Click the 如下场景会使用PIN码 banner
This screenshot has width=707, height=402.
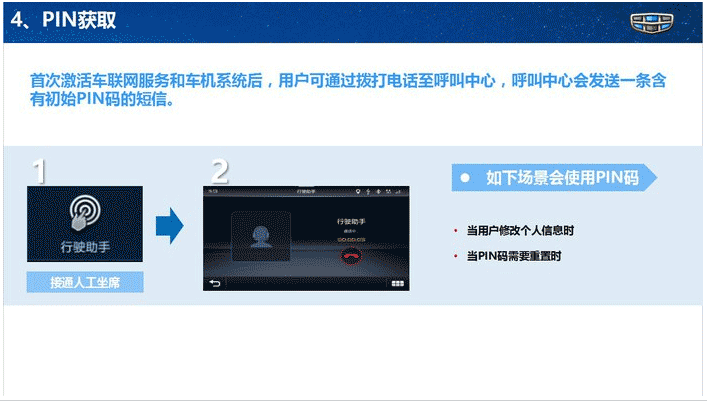(554, 178)
